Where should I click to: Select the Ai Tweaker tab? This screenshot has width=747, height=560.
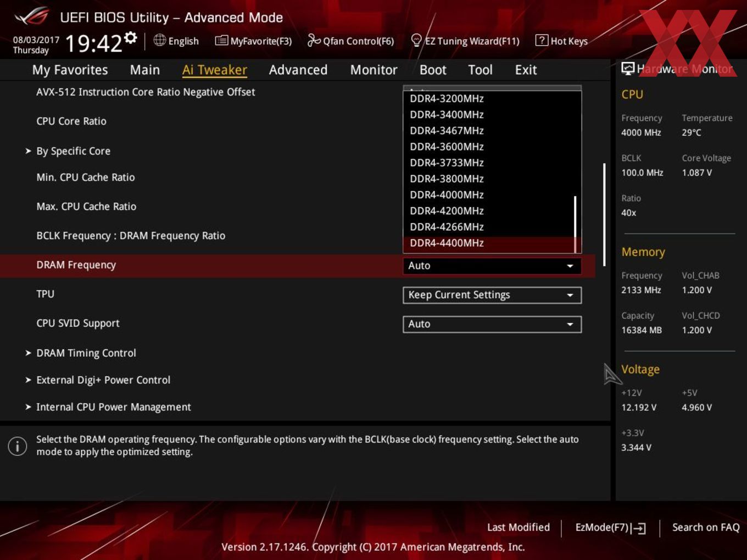tap(215, 70)
